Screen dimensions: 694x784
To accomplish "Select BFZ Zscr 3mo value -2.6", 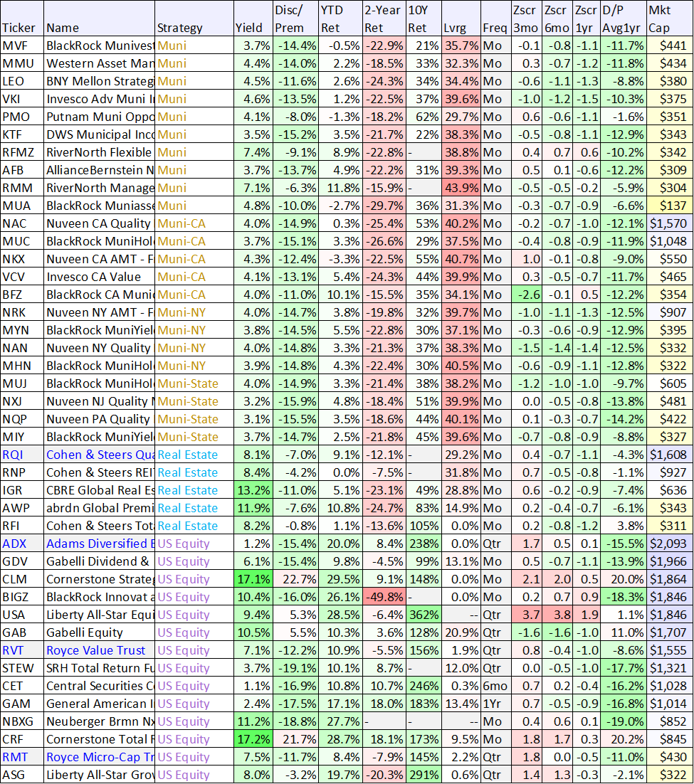I will coord(527,295).
